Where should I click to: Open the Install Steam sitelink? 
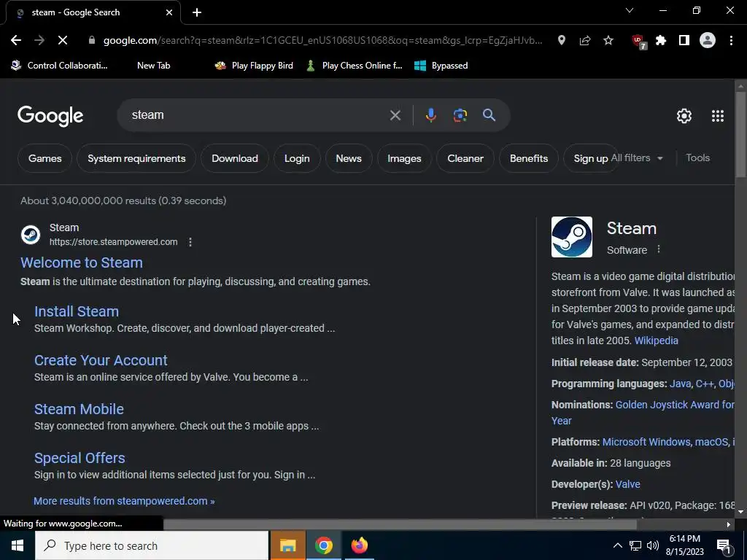click(x=77, y=311)
